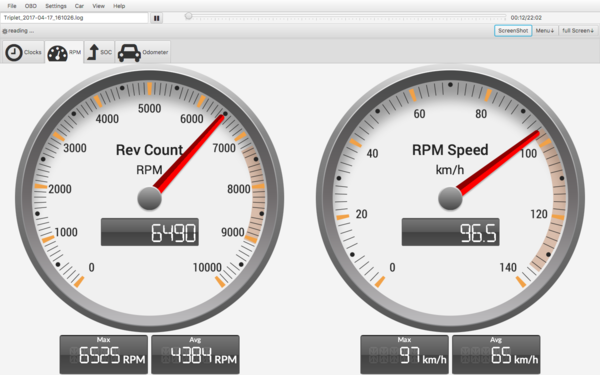Image resolution: width=600 pixels, height=375 pixels.
Task: Click the 140 label on speed gauge
Action: pos(508,267)
